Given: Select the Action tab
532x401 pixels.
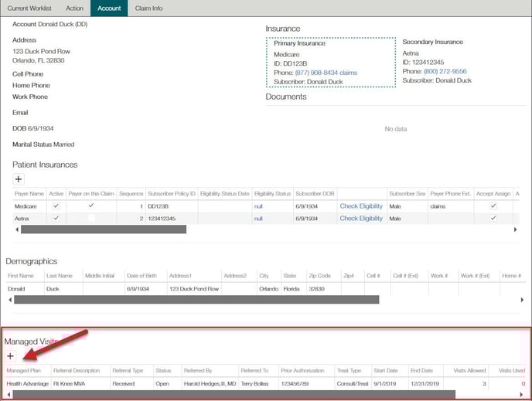Looking at the screenshot, I should (x=74, y=8).
